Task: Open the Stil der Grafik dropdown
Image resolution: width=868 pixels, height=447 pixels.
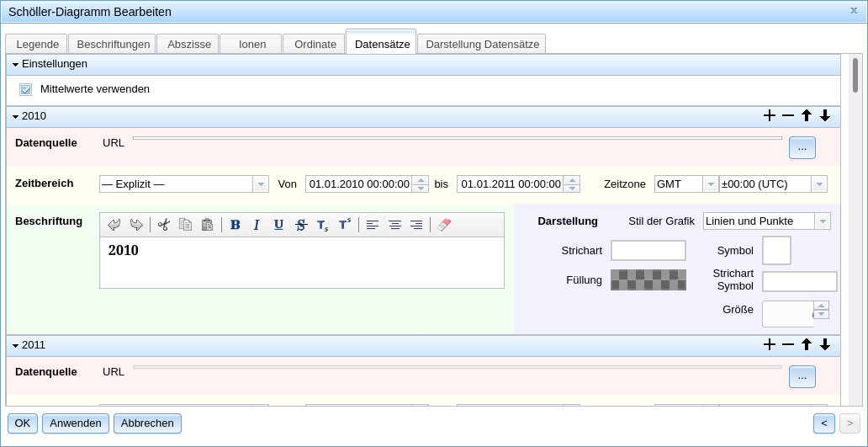Action: (x=823, y=221)
